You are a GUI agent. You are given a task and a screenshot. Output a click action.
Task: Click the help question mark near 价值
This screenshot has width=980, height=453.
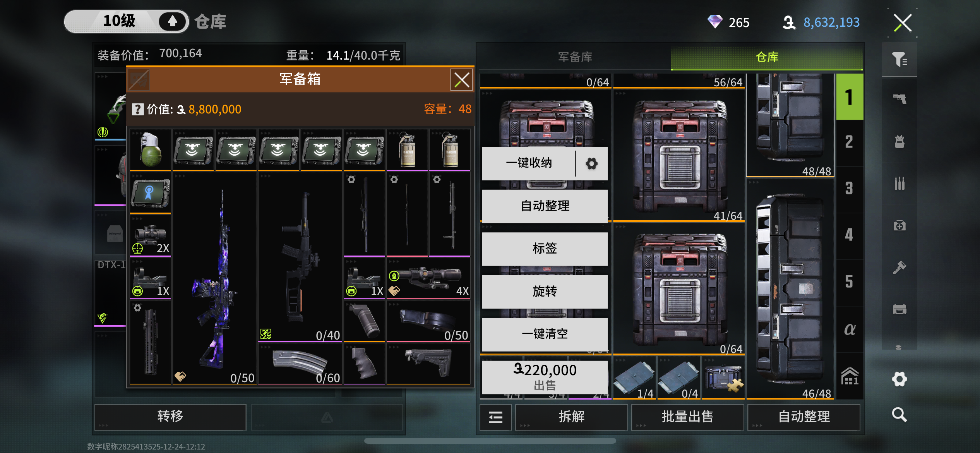pyautogui.click(x=138, y=110)
